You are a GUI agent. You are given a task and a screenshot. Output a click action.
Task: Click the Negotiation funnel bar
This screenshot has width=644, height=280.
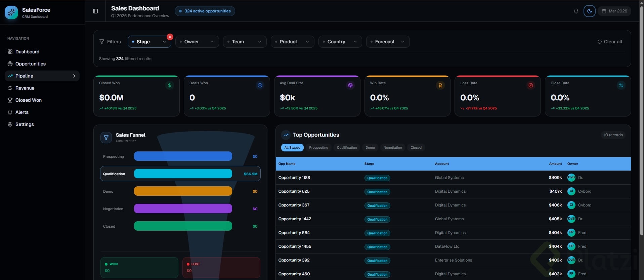pos(183,208)
